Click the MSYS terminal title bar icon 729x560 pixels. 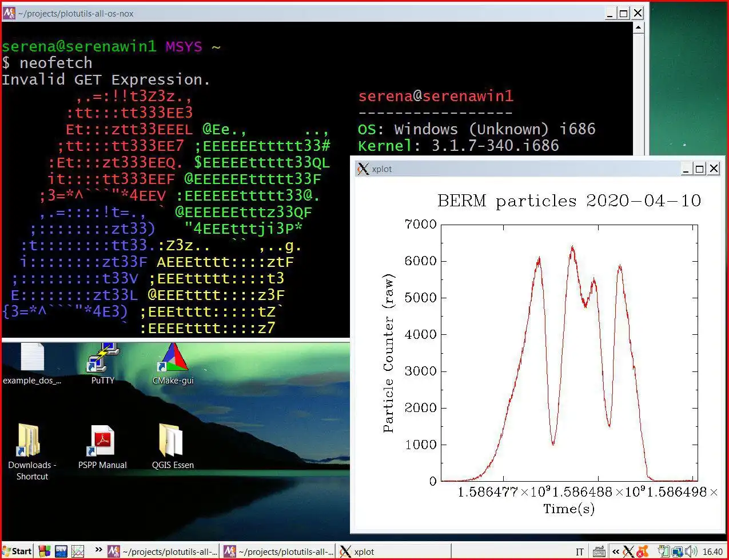[x=9, y=13]
